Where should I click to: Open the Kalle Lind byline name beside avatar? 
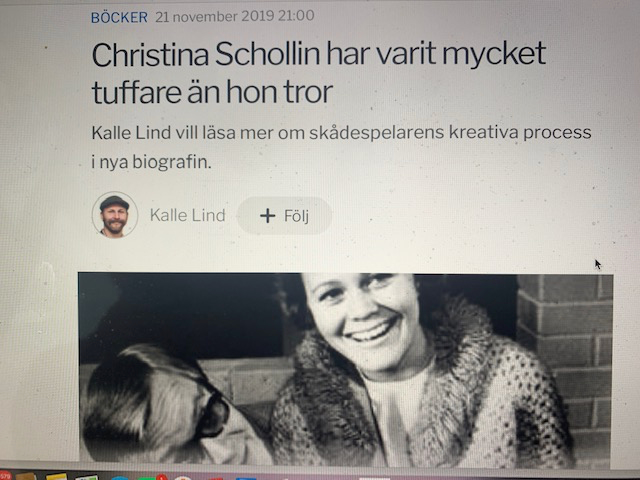187,215
